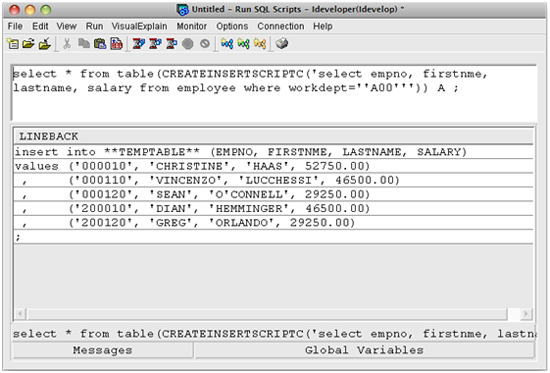Select the row containing 'VINCENZO', 'LUCCHESSI'
Viewport: 550px width, 373px height.
point(274,180)
